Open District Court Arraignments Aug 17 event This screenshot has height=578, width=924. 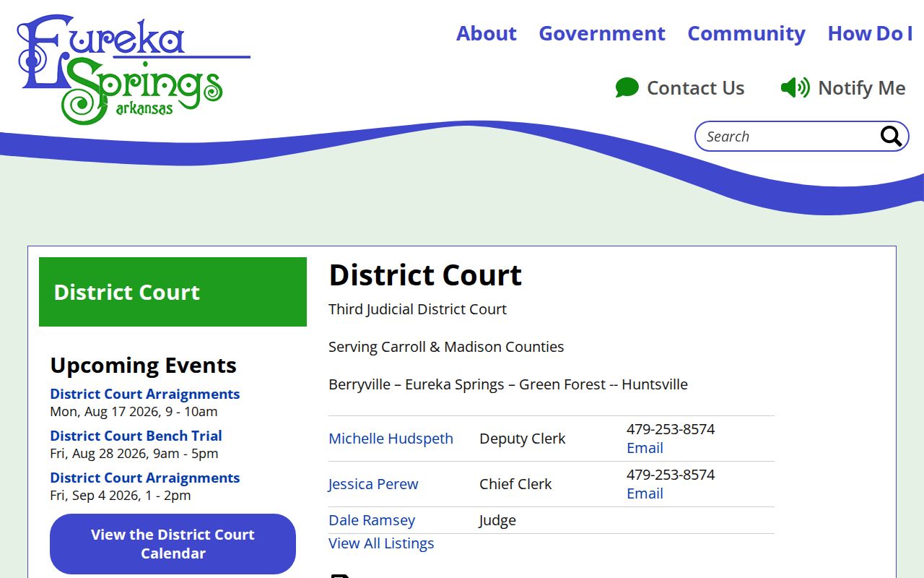pyautogui.click(x=145, y=394)
